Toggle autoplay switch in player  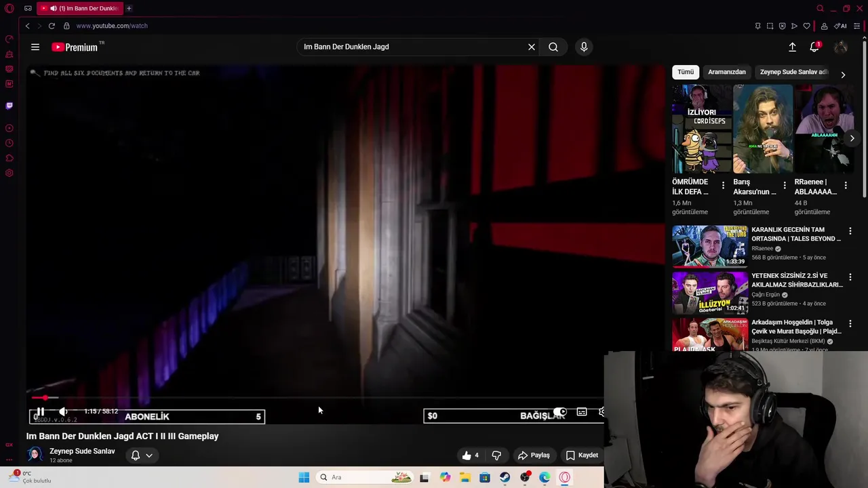point(560,411)
